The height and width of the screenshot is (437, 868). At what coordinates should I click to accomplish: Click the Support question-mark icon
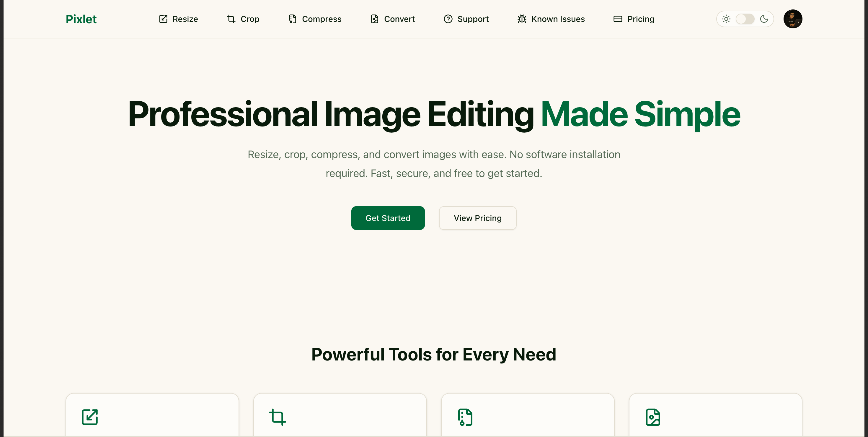click(448, 19)
